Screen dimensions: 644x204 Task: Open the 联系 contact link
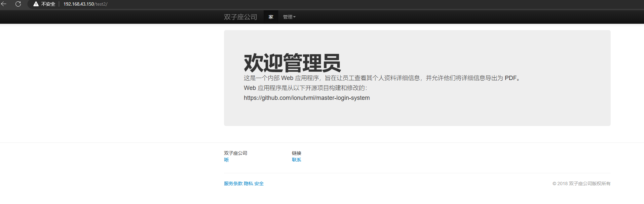tap(297, 160)
